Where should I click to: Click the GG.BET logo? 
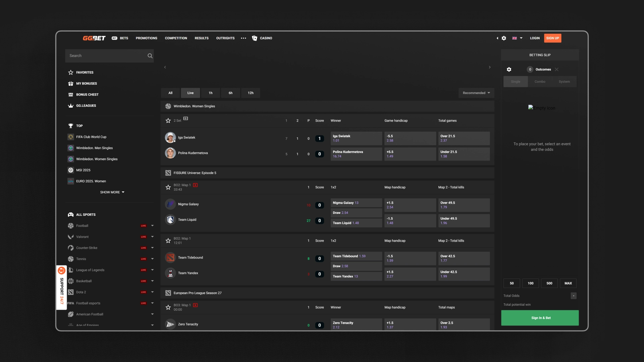(x=94, y=38)
